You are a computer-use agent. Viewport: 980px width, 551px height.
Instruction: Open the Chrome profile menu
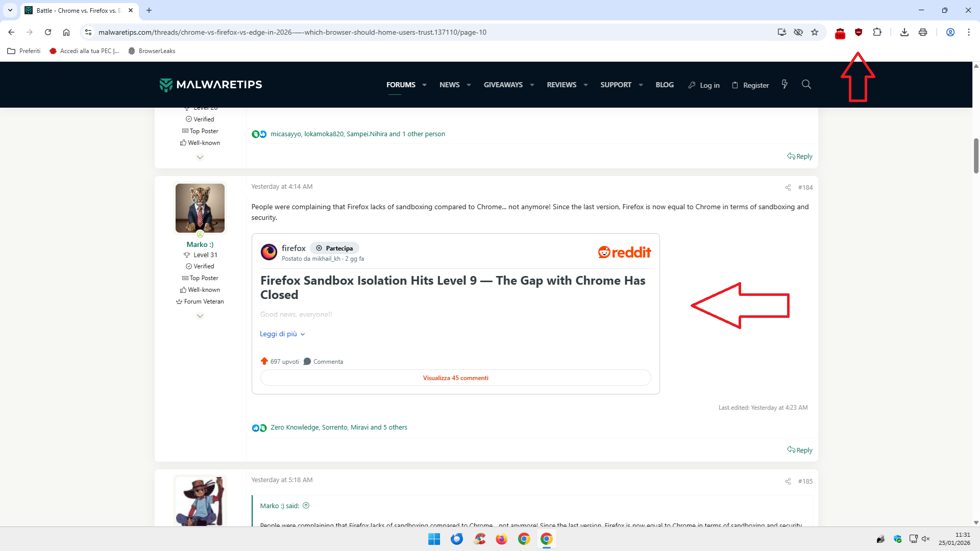click(x=950, y=32)
